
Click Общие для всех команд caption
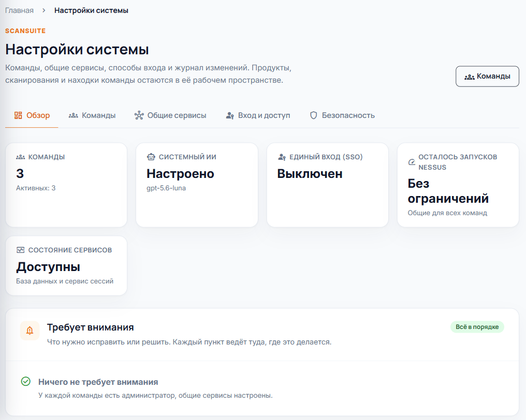[447, 213]
